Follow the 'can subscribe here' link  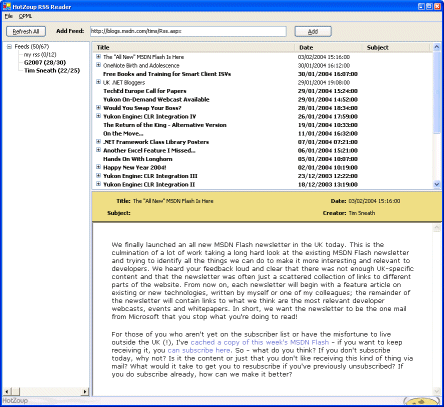[x=199, y=350]
